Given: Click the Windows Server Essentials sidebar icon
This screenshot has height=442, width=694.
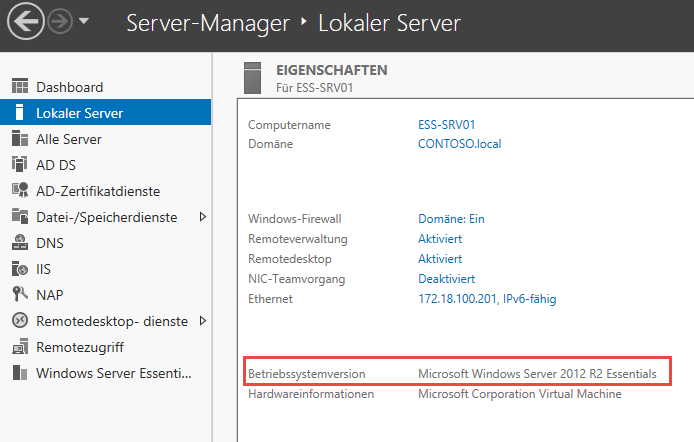Looking at the screenshot, I should (x=19, y=372).
